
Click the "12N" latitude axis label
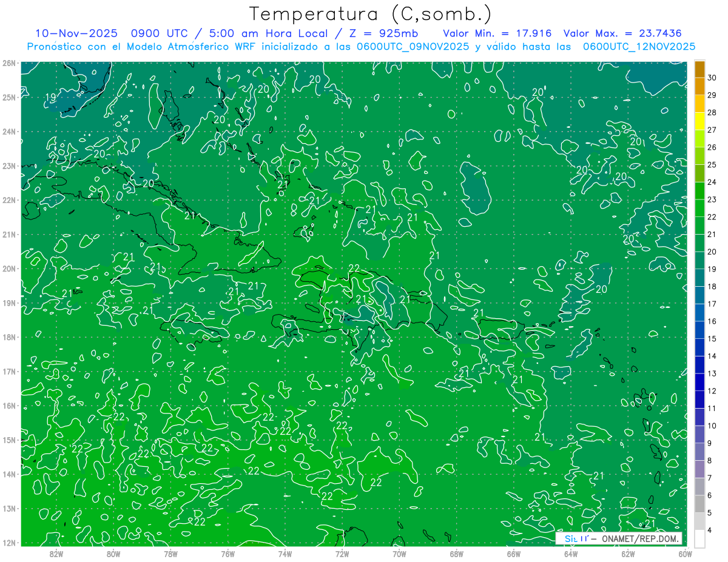tap(8, 543)
